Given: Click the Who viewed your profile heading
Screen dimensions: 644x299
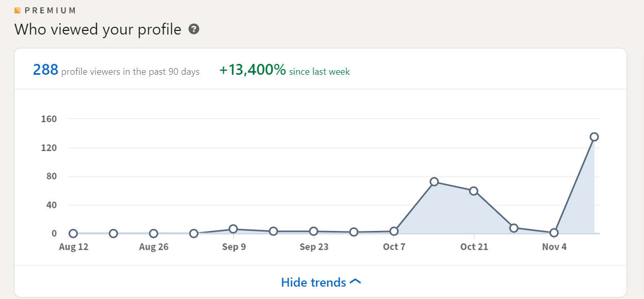Looking at the screenshot, I should (98, 29).
